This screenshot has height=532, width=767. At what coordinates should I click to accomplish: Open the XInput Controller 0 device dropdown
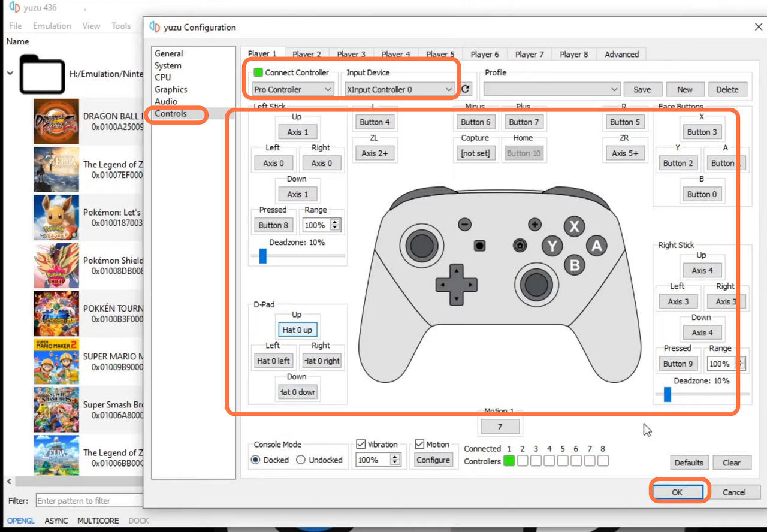coord(400,89)
